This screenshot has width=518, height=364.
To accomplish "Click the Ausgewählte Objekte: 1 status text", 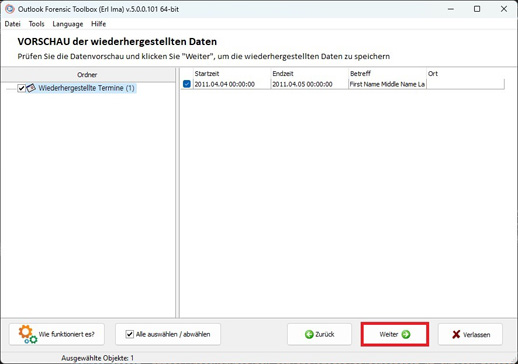I will 97,358.
